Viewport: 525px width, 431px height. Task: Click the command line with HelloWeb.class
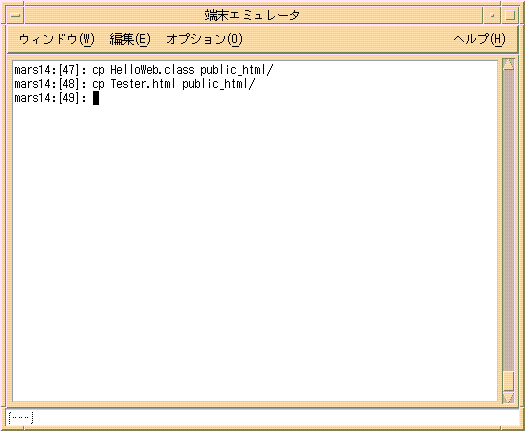click(x=144, y=70)
